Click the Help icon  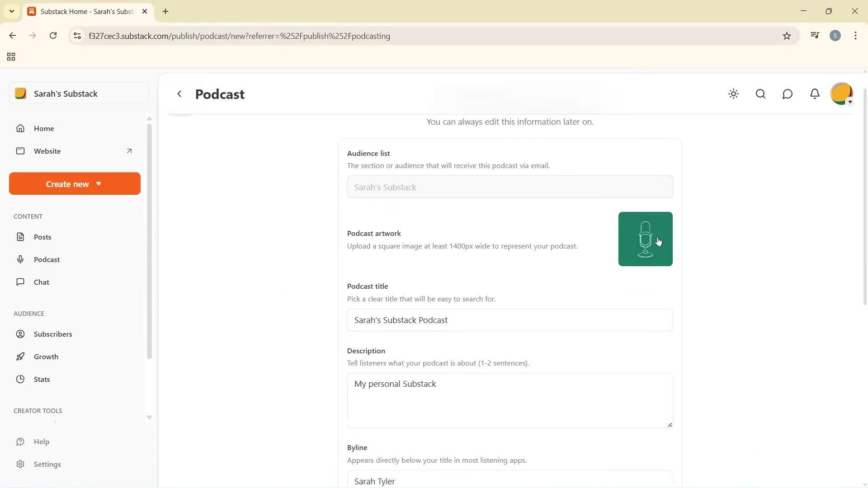click(x=21, y=441)
